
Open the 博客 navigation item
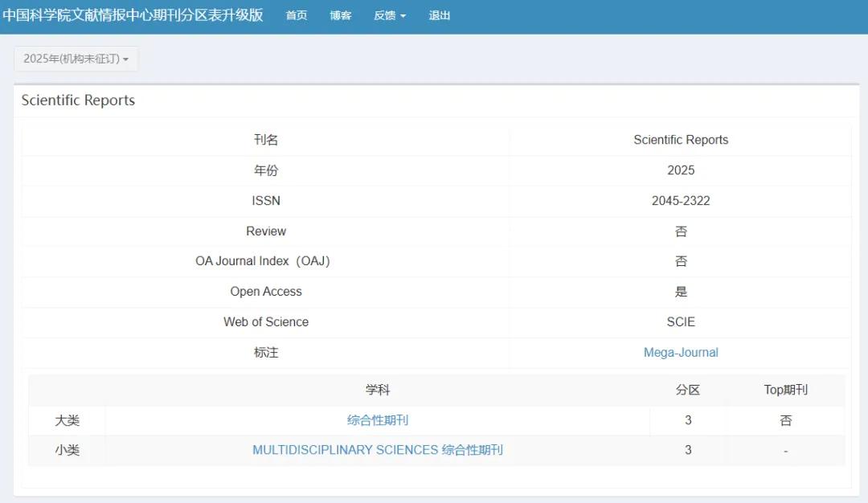pyautogui.click(x=341, y=15)
